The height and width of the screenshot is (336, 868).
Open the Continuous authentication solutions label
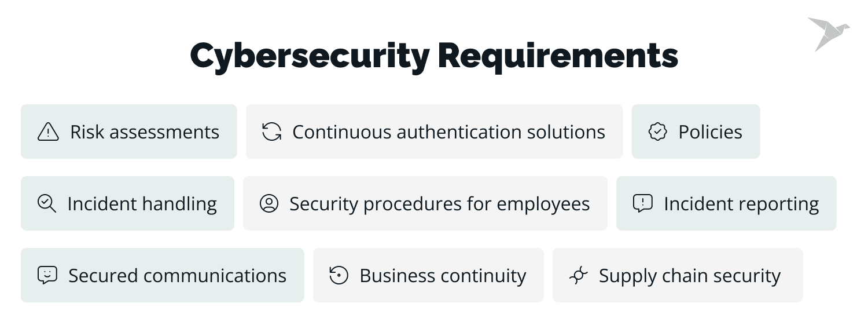point(448,132)
